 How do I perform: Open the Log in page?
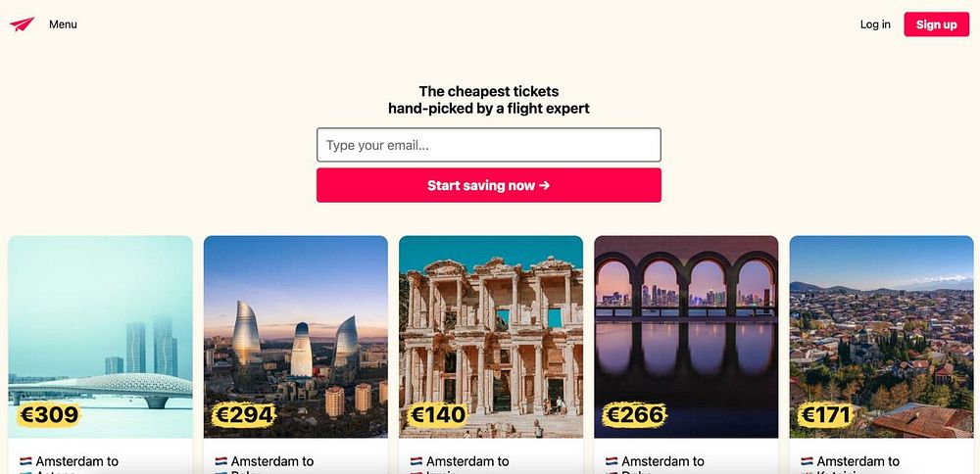(x=875, y=24)
